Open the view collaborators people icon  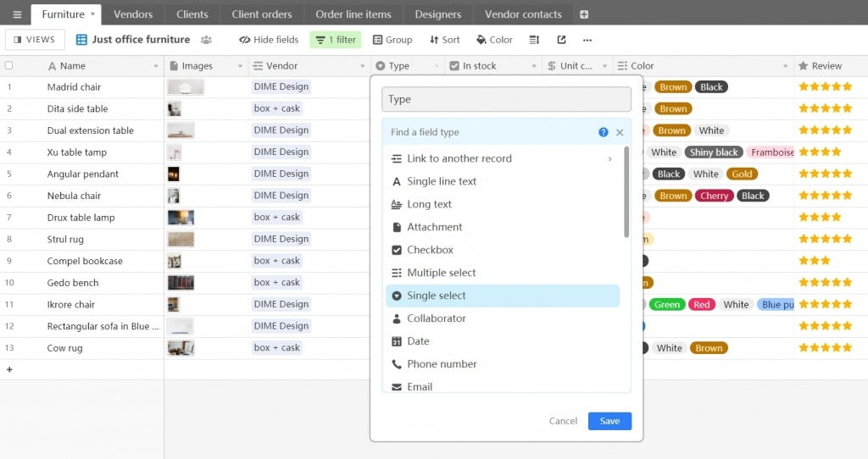point(207,40)
